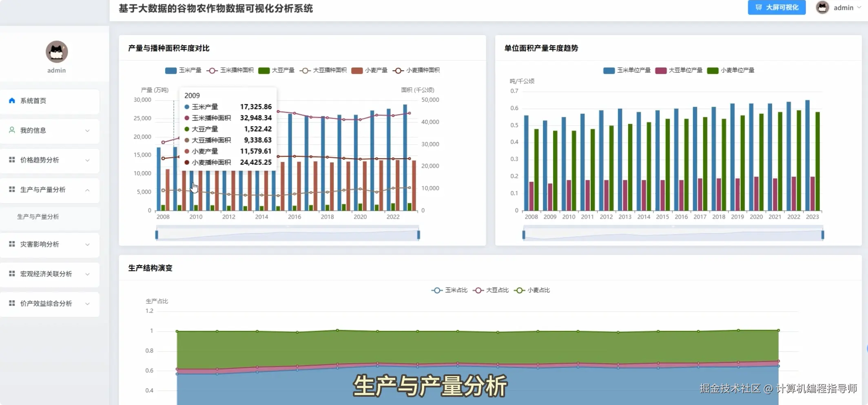Click the grid icon beside 价格趋势分析
Image resolution: width=868 pixels, height=405 pixels.
tap(12, 160)
